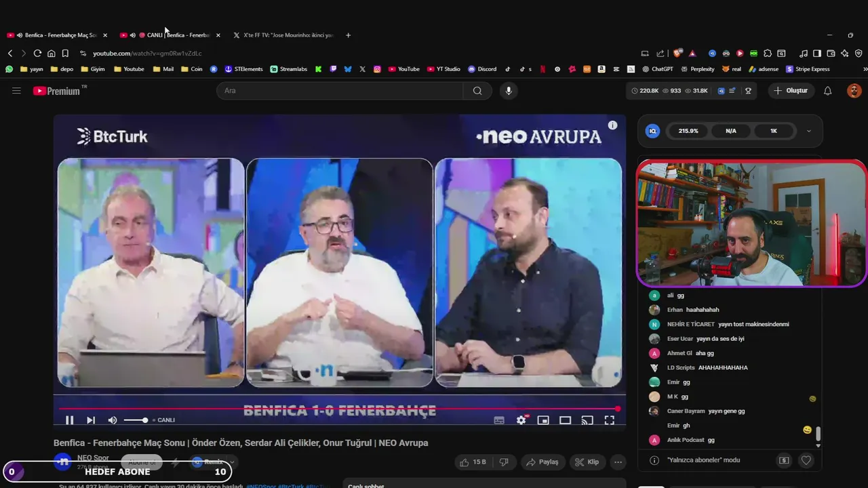Screen dimensions: 868x488
Task: Open the depo bookmarks folder
Action: pyautogui.click(x=62, y=69)
